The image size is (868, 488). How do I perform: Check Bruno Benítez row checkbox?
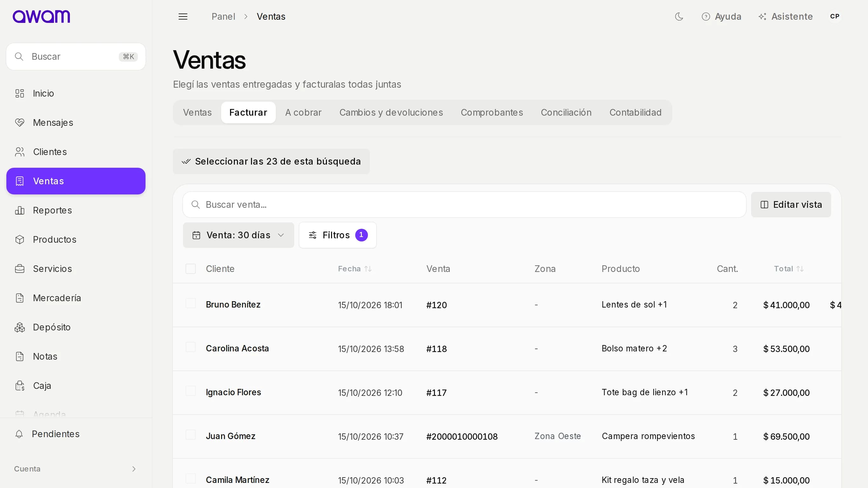191,303
